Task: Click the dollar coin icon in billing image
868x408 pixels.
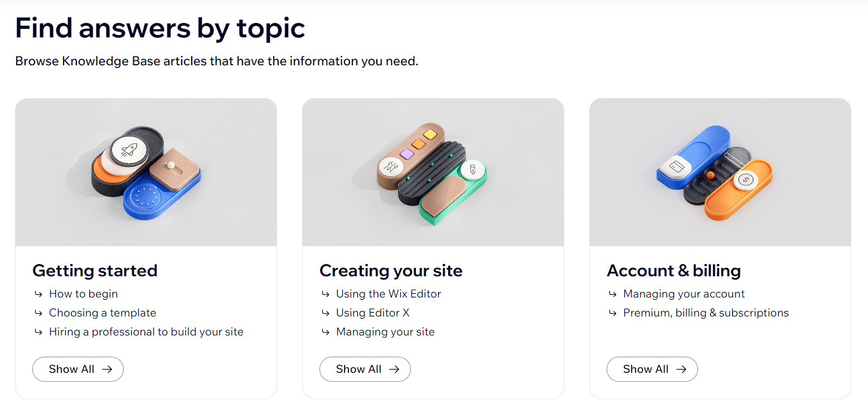Action: [x=745, y=180]
